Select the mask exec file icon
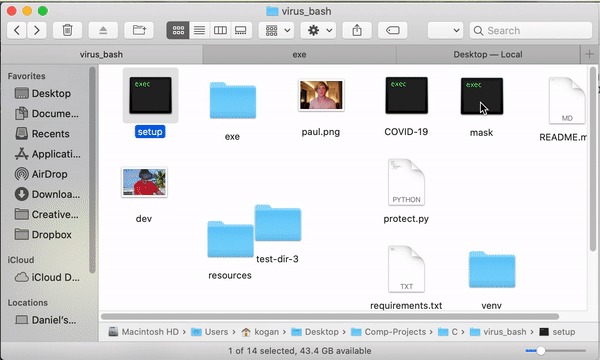This screenshot has height=360, width=600. coord(482,96)
